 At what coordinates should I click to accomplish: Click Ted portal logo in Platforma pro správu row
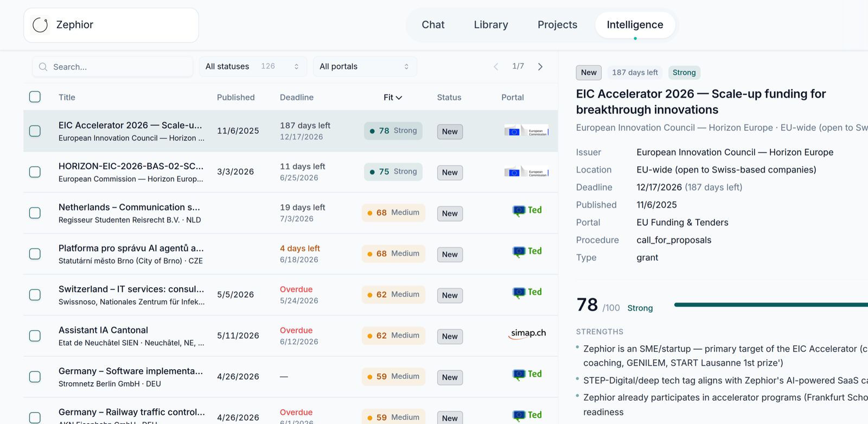[527, 251]
